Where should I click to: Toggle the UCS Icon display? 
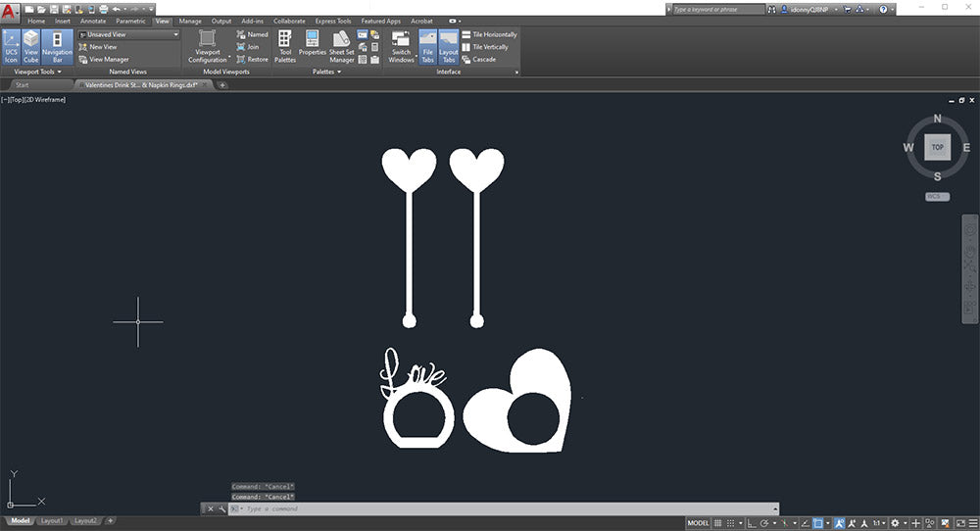click(11, 46)
